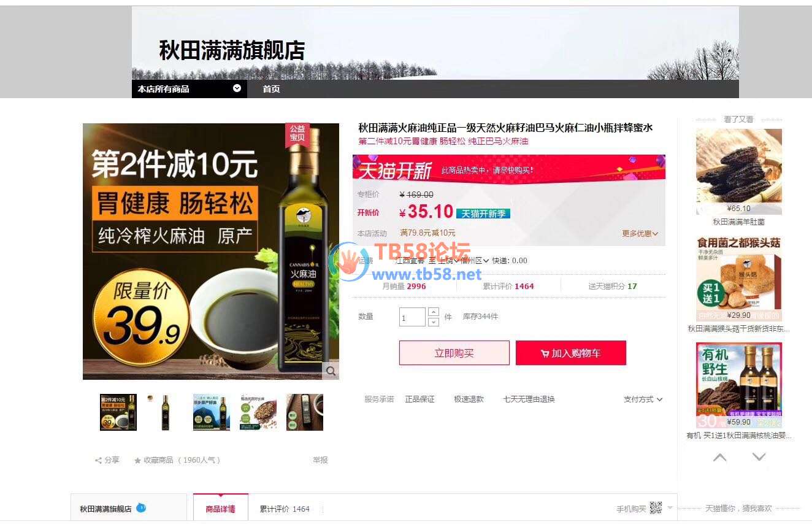Click 加入购物车 button
The width and height of the screenshot is (812, 524).
[571, 353]
